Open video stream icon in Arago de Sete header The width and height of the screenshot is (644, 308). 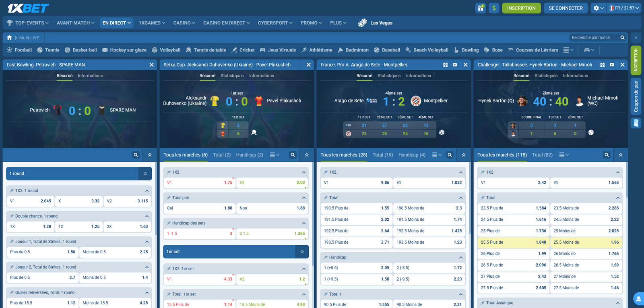[x=455, y=65]
